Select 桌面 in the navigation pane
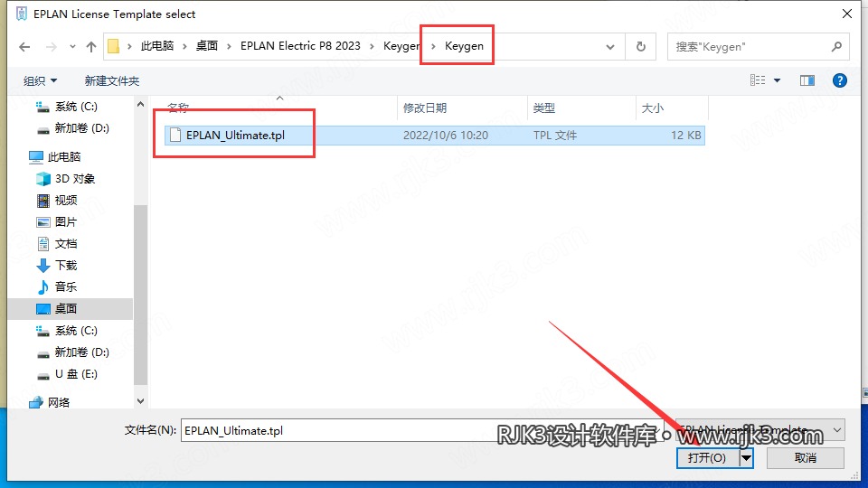The height and width of the screenshot is (488, 868). 65,309
